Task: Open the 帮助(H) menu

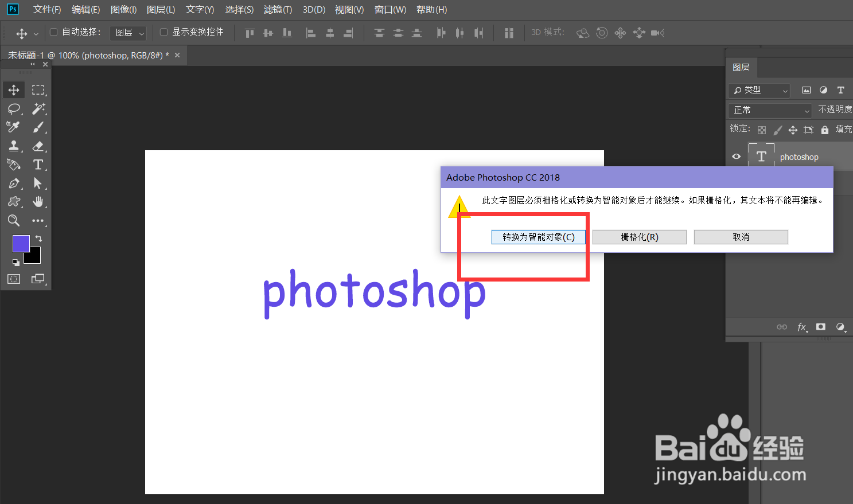Action: pyautogui.click(x=432, y=10)
